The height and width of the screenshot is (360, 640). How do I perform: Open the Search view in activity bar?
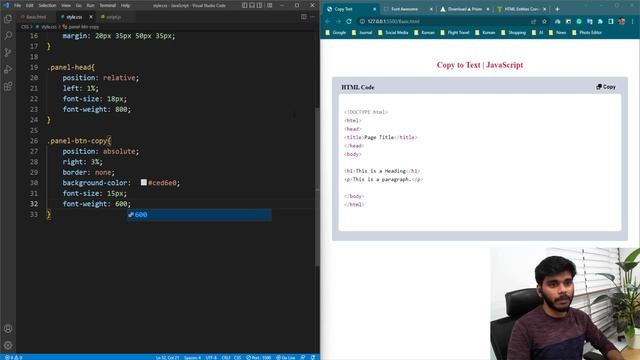(8, 36)
